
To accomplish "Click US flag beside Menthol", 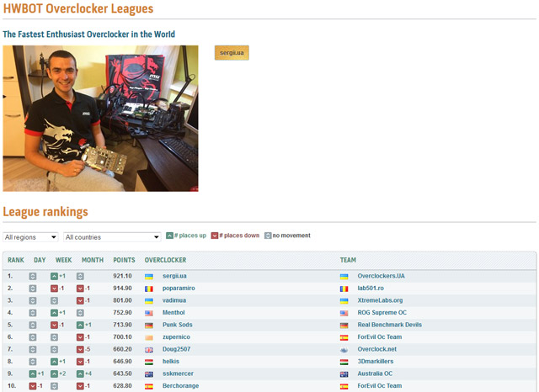I will (x=149, y=313).
